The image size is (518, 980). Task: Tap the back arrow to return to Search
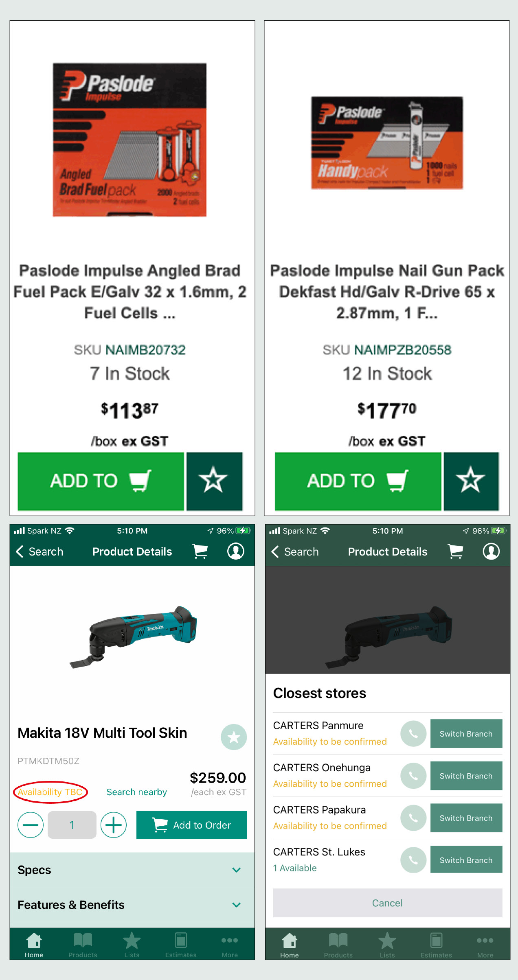point(19,551)
